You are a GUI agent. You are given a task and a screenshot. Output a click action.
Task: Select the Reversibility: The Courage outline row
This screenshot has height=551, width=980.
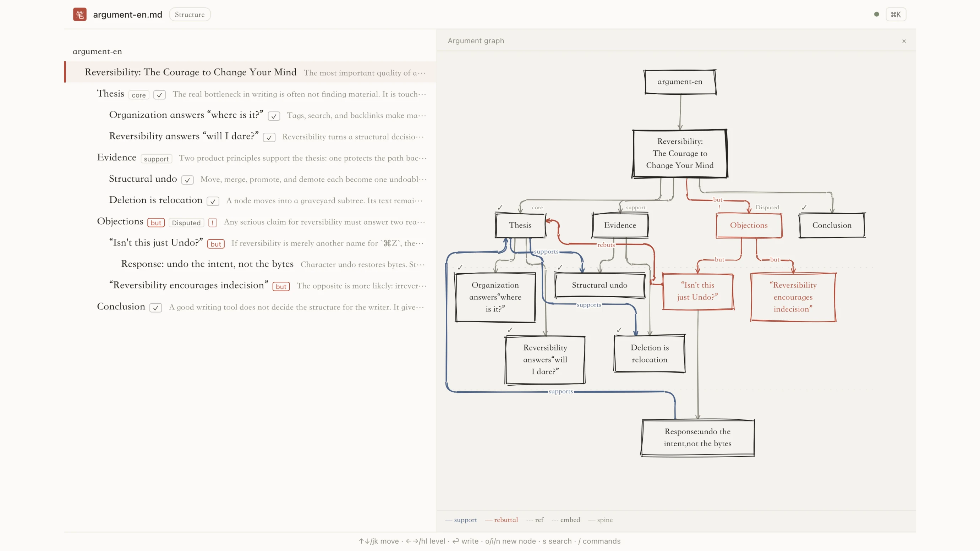point(250,72)
